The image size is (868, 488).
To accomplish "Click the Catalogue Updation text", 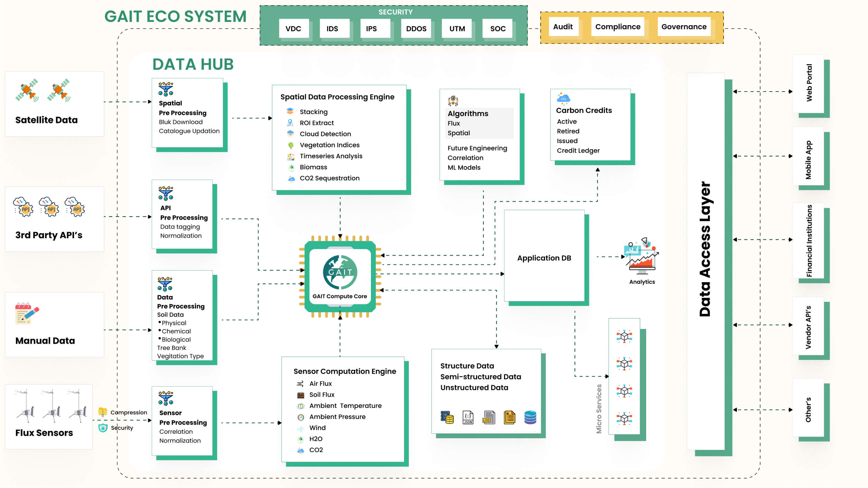I will 189,131.
